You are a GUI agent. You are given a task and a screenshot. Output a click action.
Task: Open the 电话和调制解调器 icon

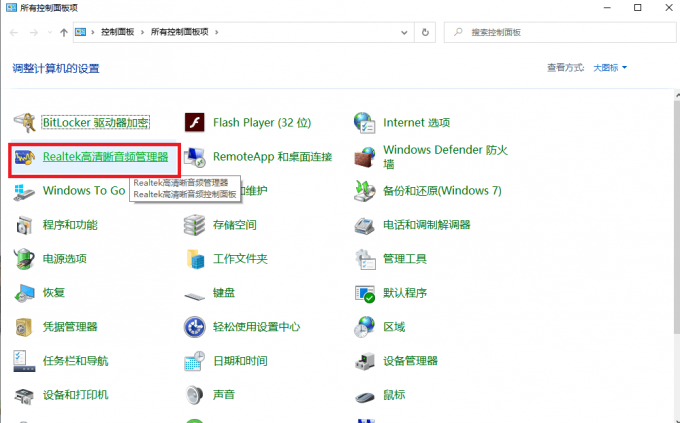point(365,225)
